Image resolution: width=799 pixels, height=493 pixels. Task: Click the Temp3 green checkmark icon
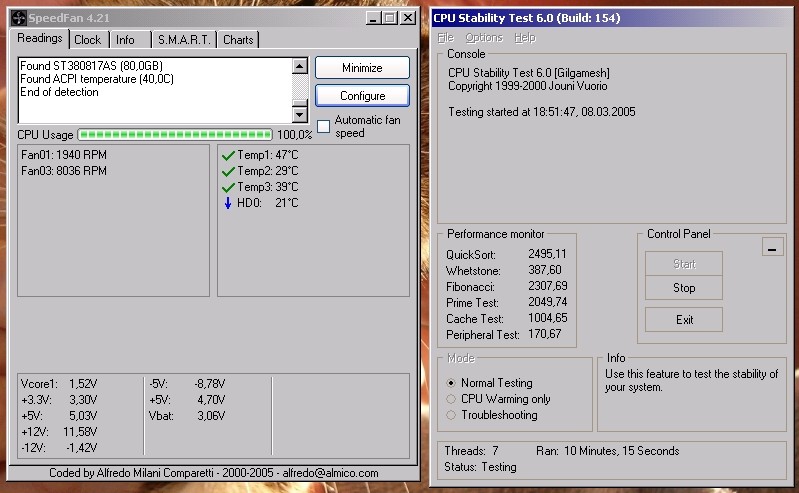[x=228, y=187]
